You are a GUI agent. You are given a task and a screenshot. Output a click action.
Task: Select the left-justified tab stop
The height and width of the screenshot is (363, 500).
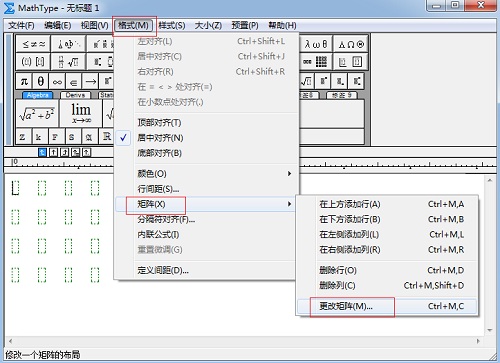pos(42,152)
